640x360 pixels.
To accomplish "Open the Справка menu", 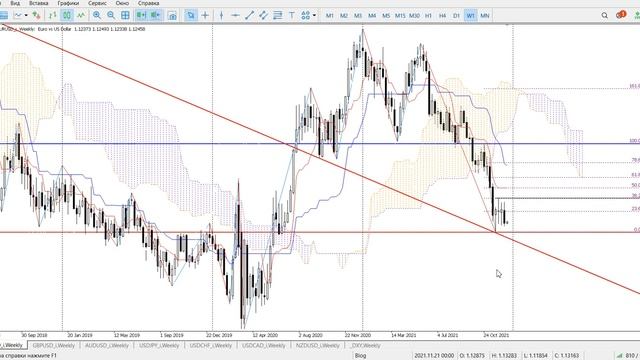I will click(149, 3).
